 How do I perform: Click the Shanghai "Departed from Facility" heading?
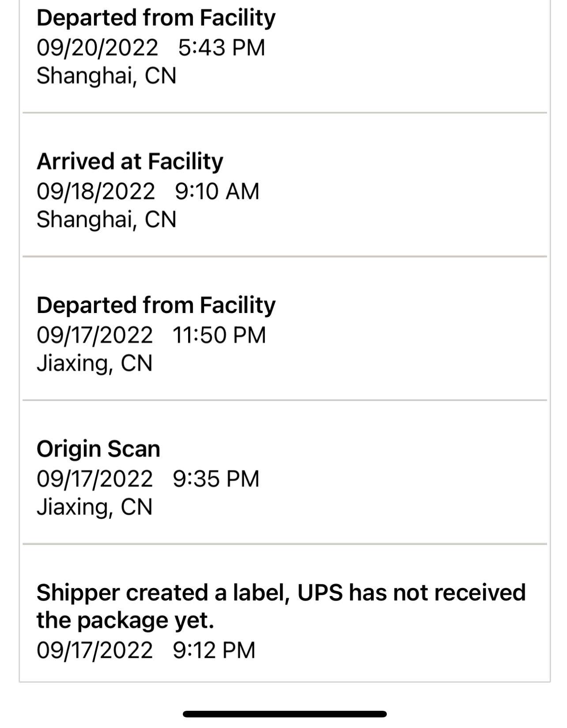pyautogui.click(x=156, y=19)
